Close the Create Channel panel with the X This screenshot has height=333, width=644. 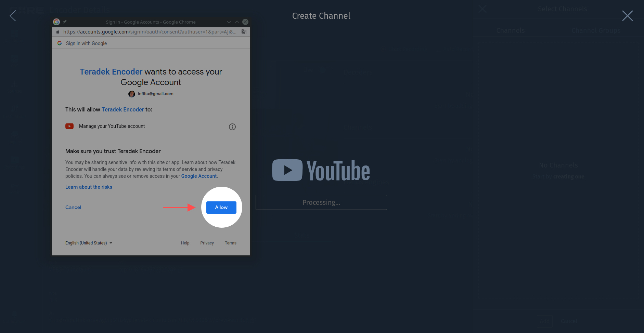[627, 16]
